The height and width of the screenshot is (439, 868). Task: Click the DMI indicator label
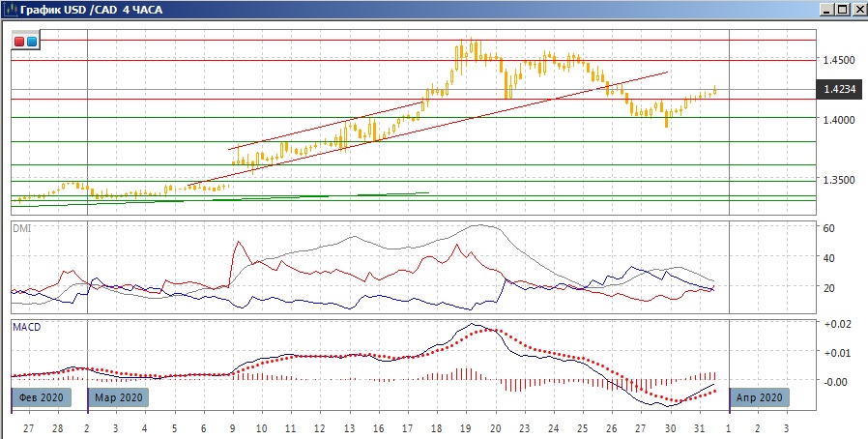coord(22,227)
